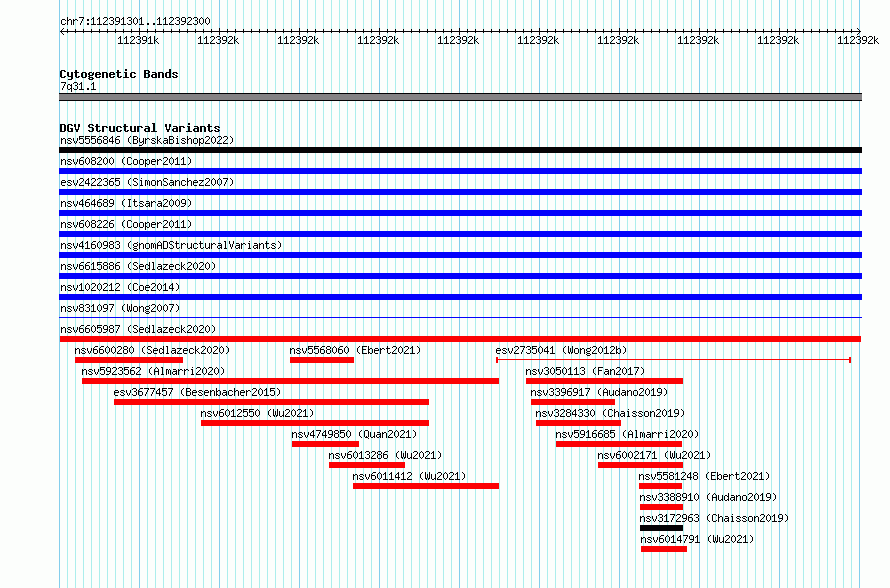Click the 112391k ruler tick label
The image size is (890, 588).
pos(138,40)
